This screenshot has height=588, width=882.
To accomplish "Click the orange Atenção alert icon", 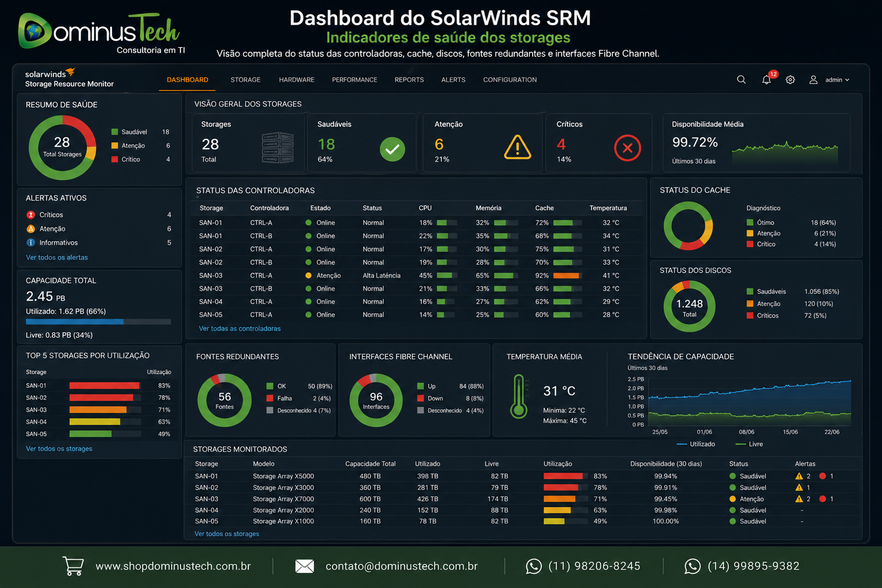I will (x=31, y=229).
